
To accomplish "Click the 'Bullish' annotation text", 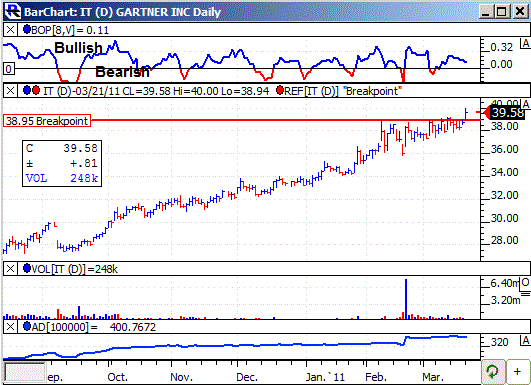I will click(x=78, y=48).
